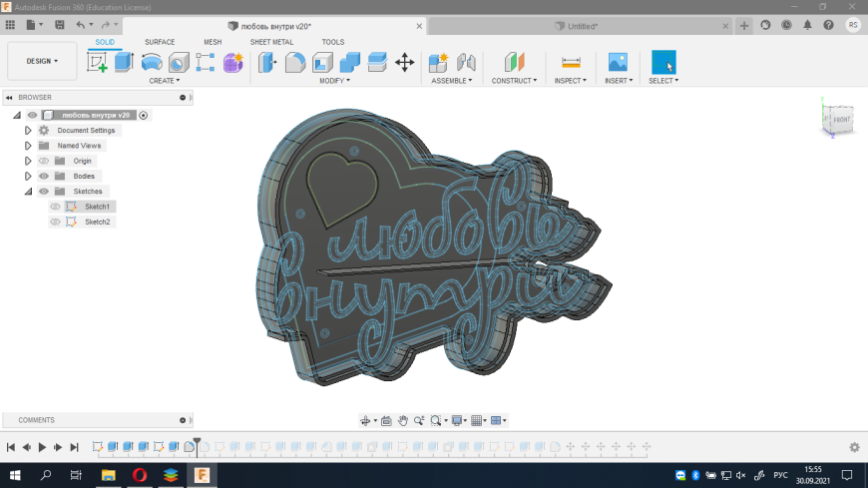Expand the Document Settings node
Viewport: 868px width, 488px height.
pyautogui.click(x=29, y=131)
